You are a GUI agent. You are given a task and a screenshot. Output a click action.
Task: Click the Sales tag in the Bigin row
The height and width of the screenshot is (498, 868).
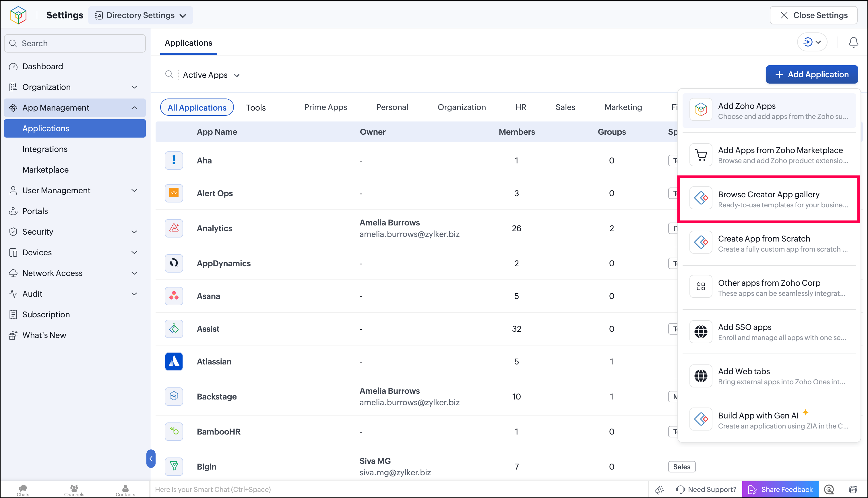[x=681, y=466]
